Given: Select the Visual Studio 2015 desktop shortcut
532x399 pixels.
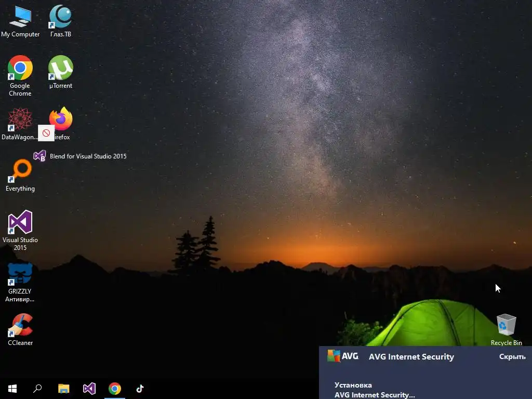Looking at the screenshot, I should click(20, 230).
